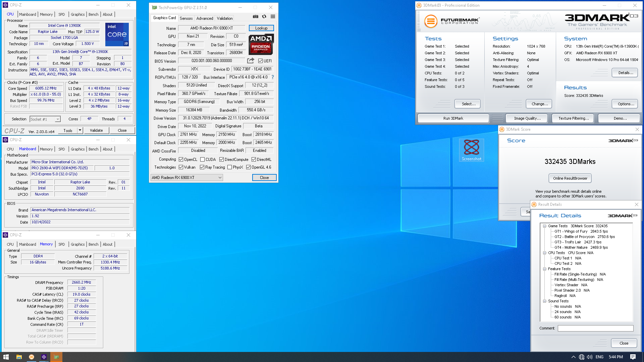Viewport: 644px width, 362px height.
Task: Open the AMD Radeon RX 6900 XT GPU dropdown
Action: 186,178
